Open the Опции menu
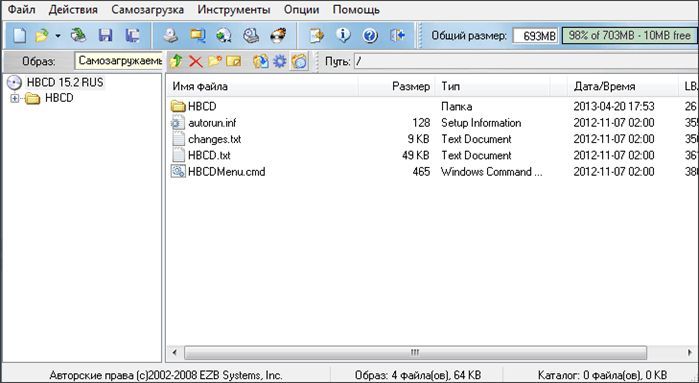 coord(301,9)
